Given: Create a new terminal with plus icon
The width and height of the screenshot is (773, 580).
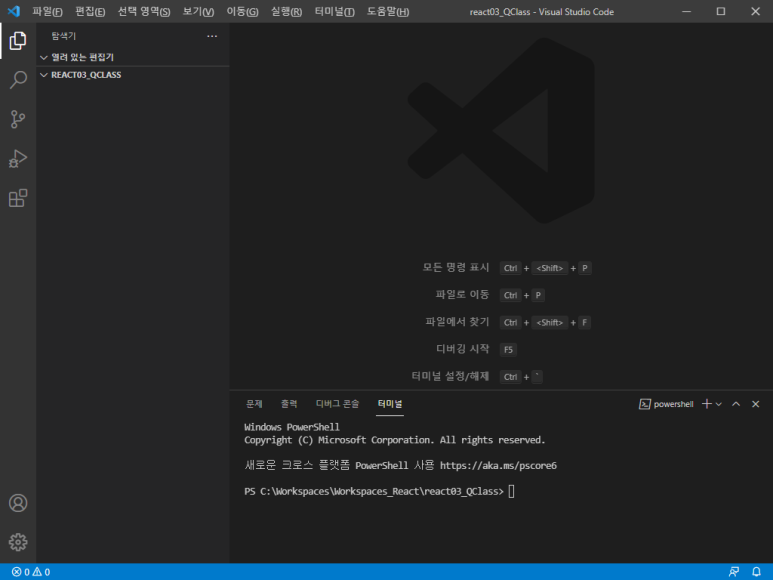Looking at the screenshot, I should tap(706, 404).
